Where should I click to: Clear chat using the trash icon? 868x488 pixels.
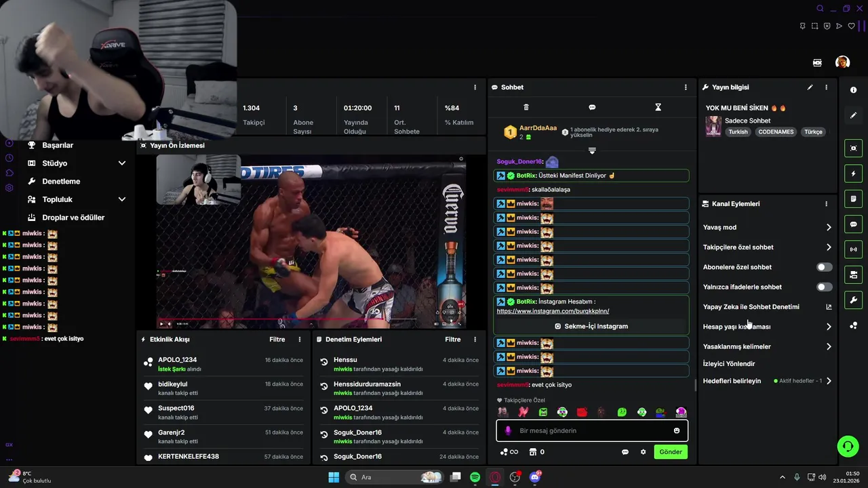pos(526,107)
